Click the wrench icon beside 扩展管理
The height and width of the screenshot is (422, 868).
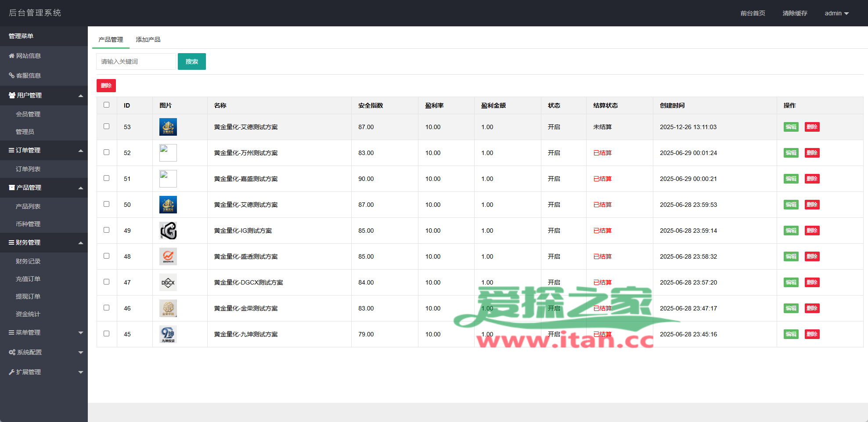(11, 372)
